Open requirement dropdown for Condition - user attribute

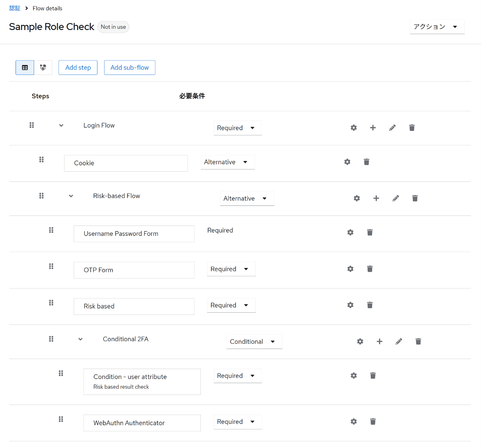click(x=238, y=376)
